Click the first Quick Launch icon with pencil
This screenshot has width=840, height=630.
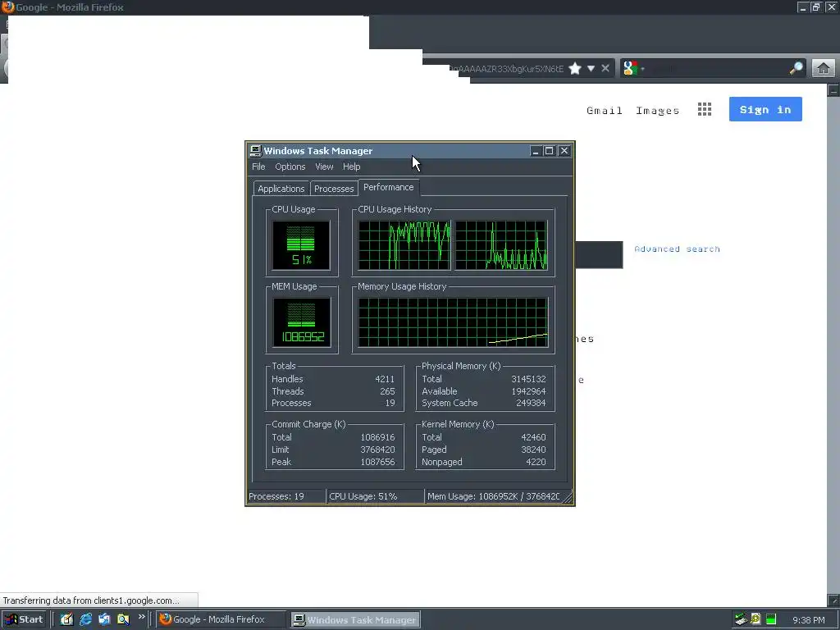[66, 619]
